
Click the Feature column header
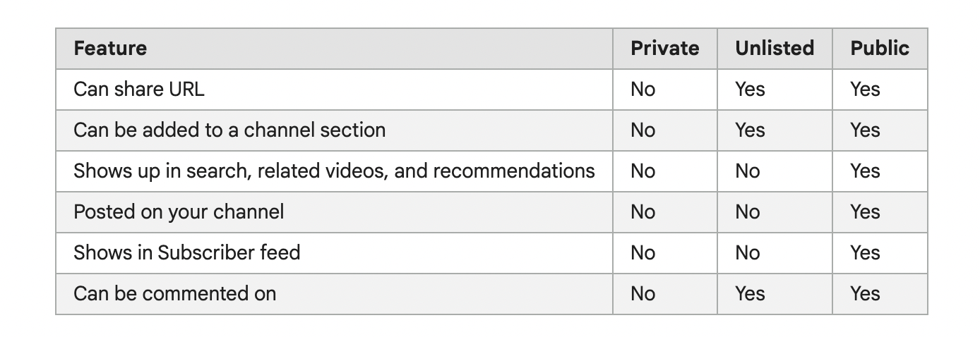(110, 49)
